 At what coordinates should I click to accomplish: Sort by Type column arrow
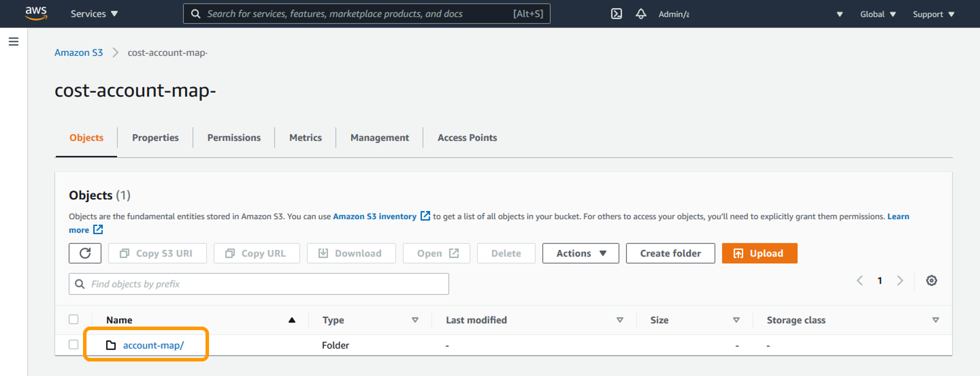pyautogui.click(x=415, y=320)
